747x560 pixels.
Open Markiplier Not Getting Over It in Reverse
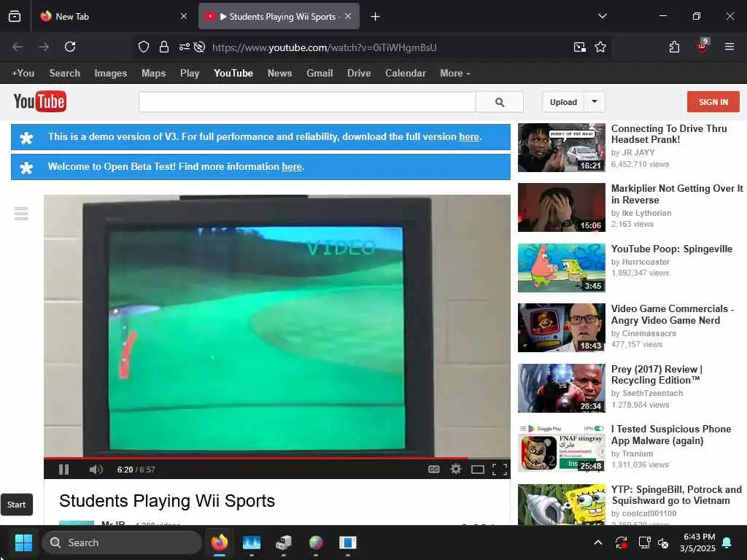click(676, 194)
